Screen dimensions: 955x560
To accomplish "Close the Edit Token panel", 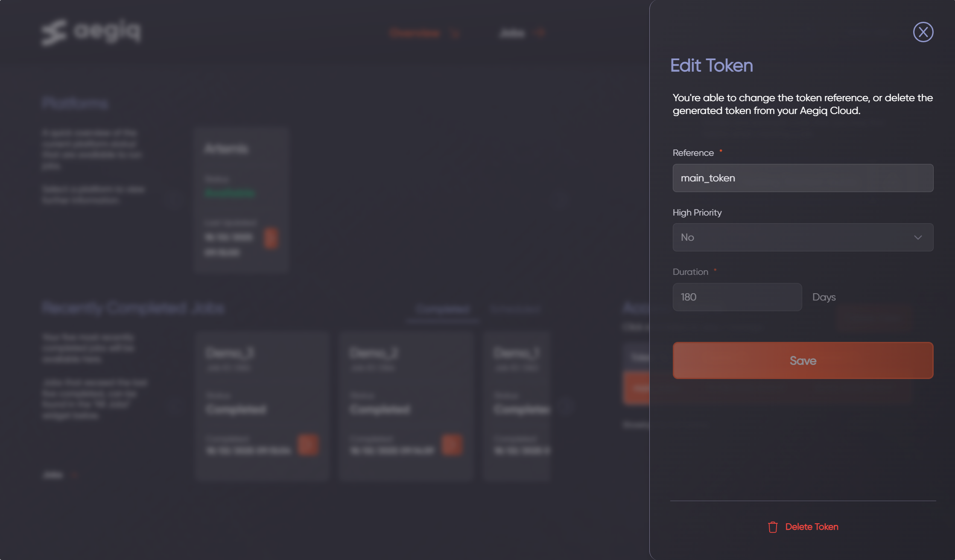I will 923,32.
